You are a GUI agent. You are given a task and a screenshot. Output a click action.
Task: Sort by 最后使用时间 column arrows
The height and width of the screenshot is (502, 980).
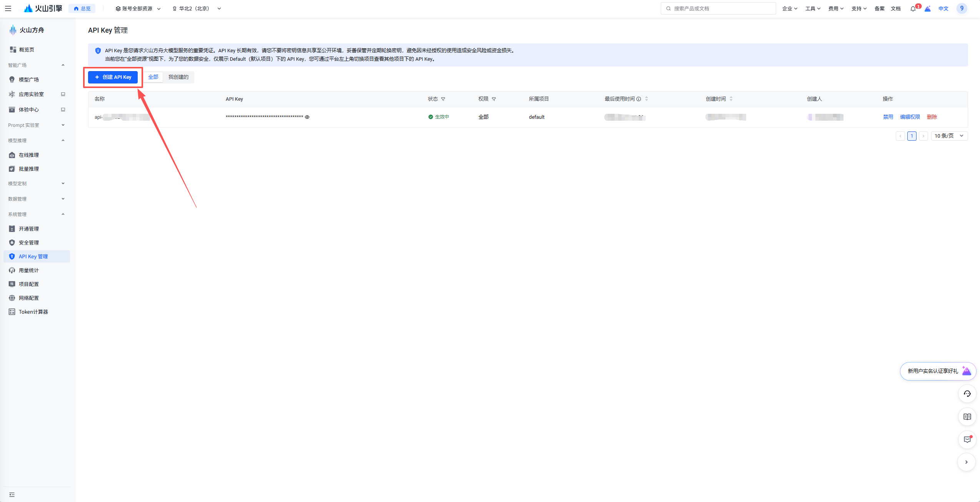[x=647, y=99]
